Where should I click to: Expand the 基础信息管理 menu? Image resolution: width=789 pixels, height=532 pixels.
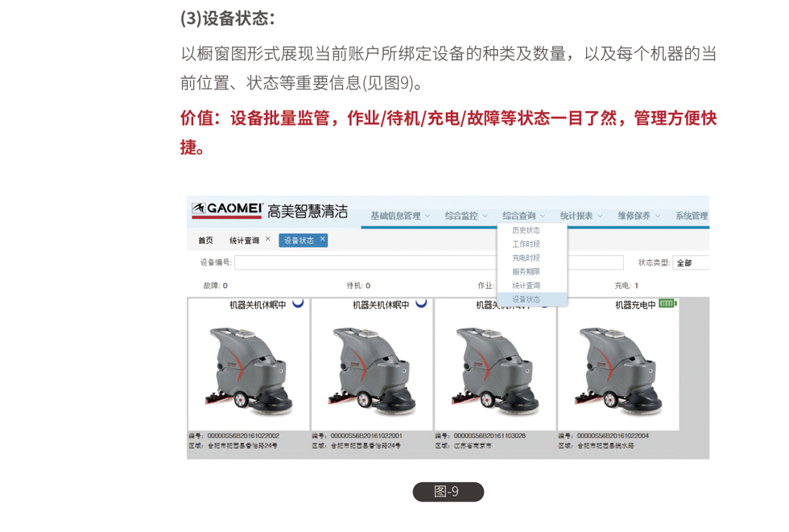(399, 216)
